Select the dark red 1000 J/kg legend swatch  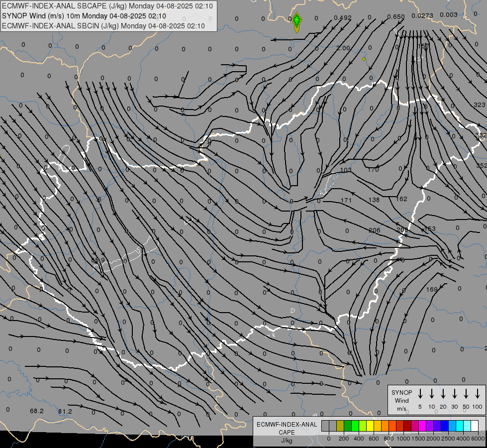[407, 426]
